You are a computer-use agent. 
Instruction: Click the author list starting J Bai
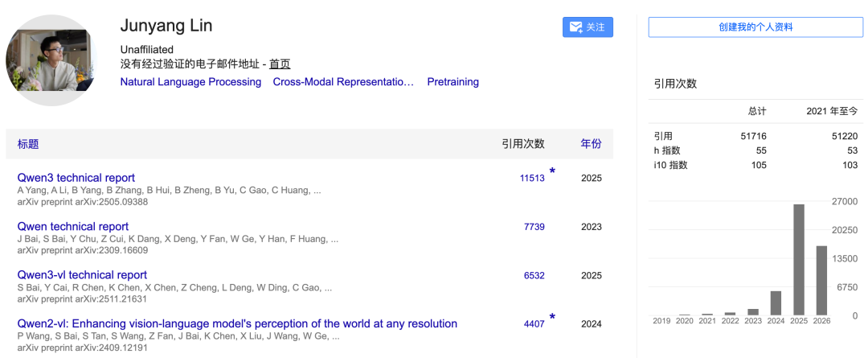tap(178, 240)
